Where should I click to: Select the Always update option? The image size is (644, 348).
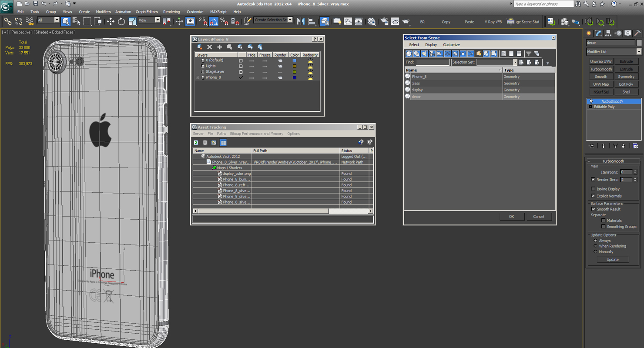pos(596,241)
